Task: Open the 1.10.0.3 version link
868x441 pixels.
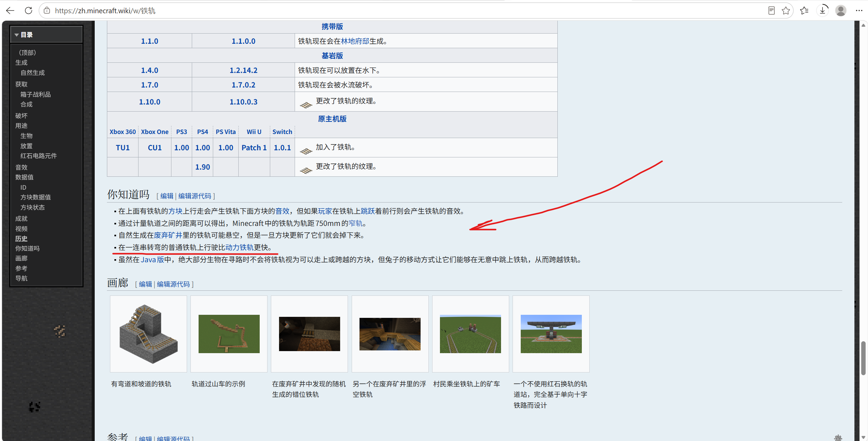Action: point(243,102)
